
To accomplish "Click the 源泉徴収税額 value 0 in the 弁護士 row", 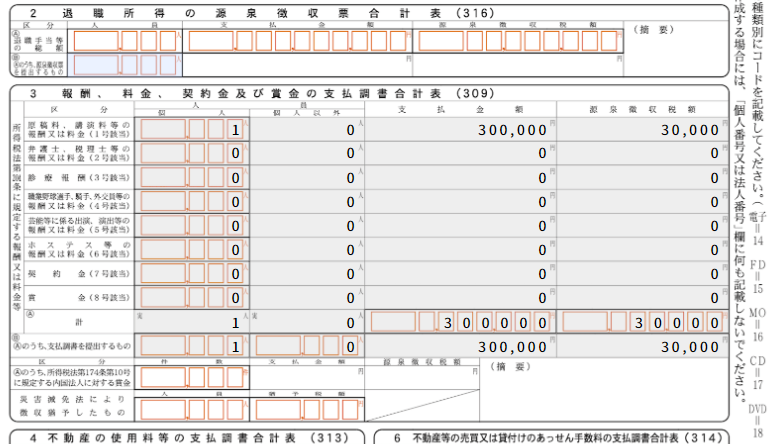I will click(x=715, y=154).
